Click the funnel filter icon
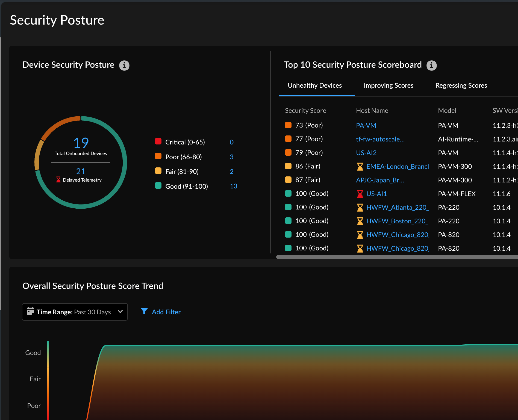 coord(144,311)
